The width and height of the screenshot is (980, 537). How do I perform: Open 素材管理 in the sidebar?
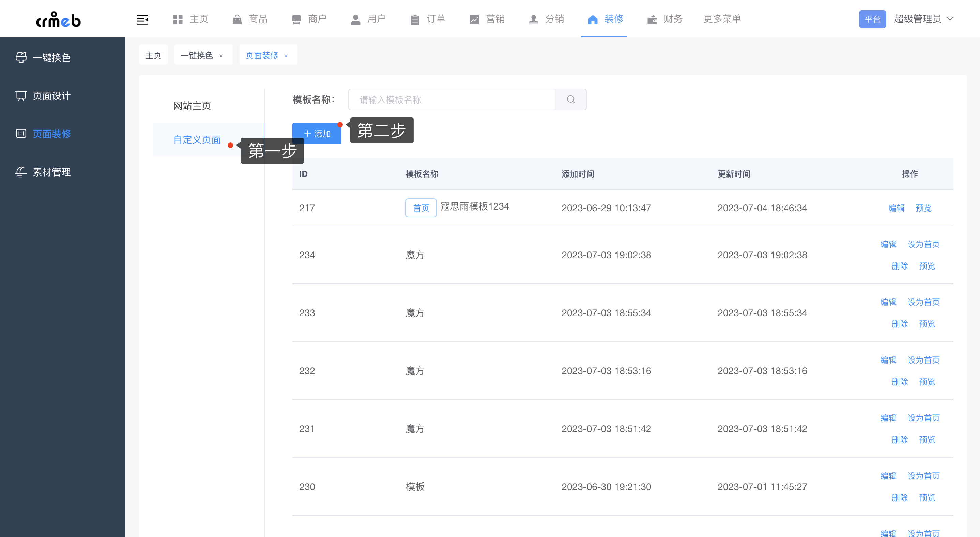click(x=51, y=172)
